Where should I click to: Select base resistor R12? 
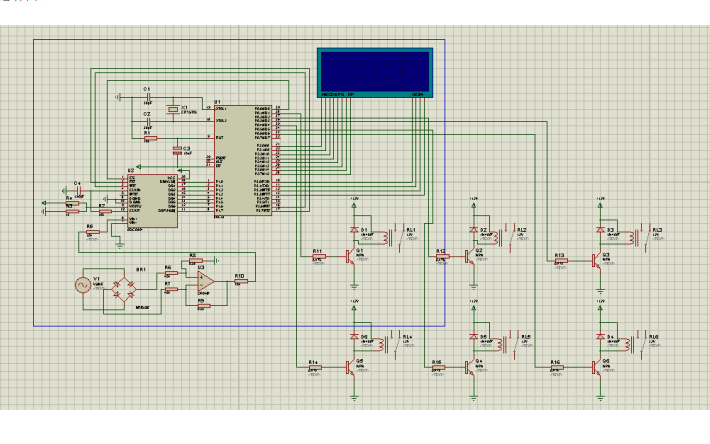point(442,257)
